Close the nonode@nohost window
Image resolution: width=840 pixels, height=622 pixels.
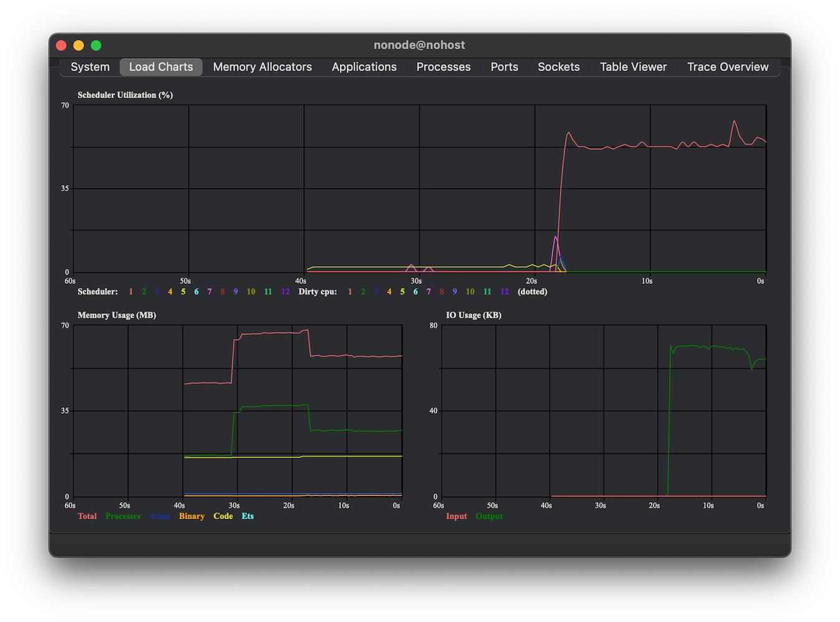tap(61, 45)
